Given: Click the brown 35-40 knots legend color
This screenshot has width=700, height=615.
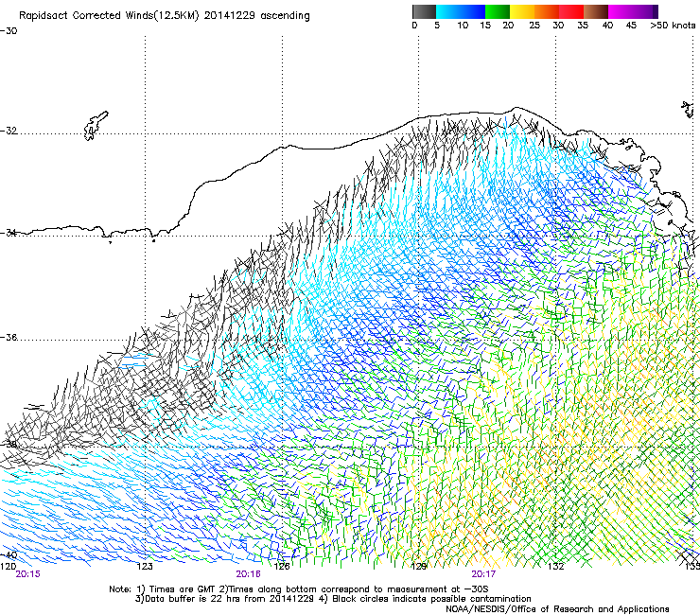Looking at the screenshot, I should [596, 11].
